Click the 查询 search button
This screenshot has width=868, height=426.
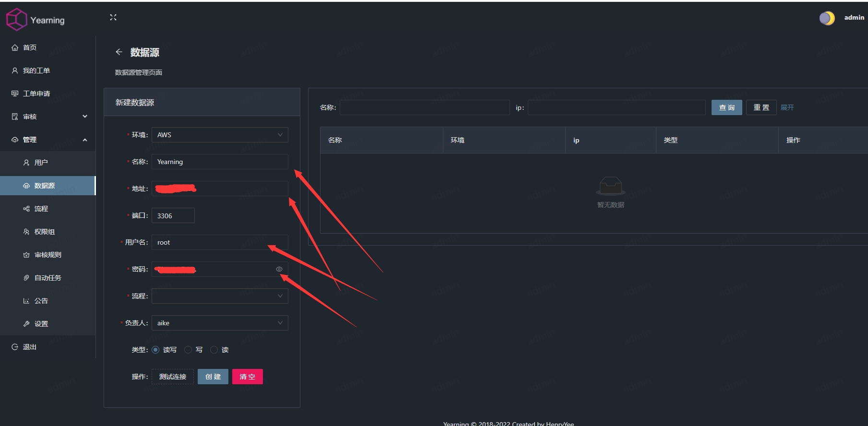point(727,107)
